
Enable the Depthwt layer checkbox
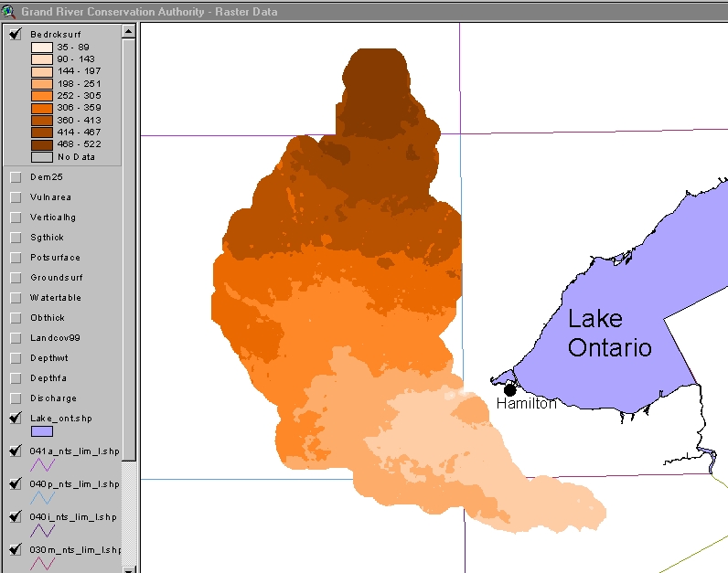coord(16,358)
